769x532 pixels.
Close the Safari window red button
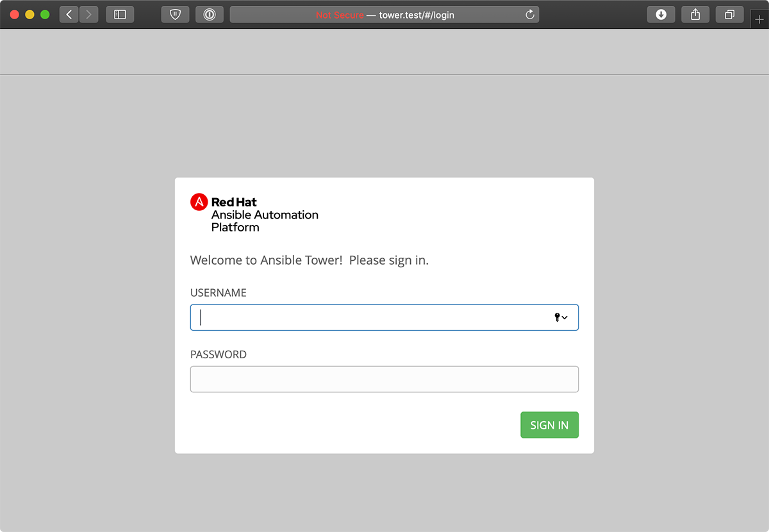click(14, 14)
